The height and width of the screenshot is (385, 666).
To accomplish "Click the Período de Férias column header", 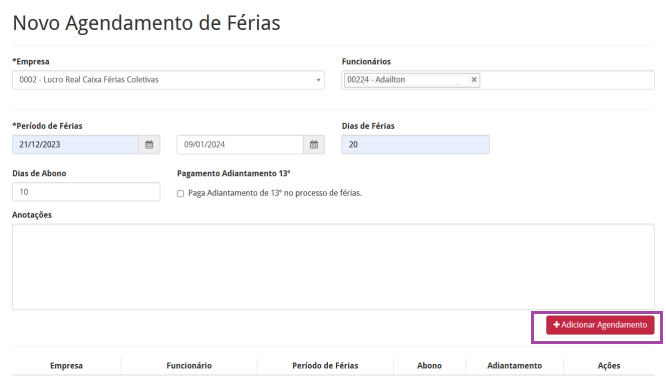I will click(x=325, y=365).
